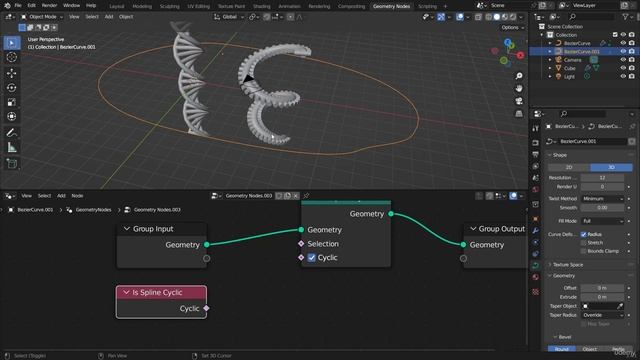The image size is (640, 360).
Task: Select the Measure tool
Action: point(12,147)
